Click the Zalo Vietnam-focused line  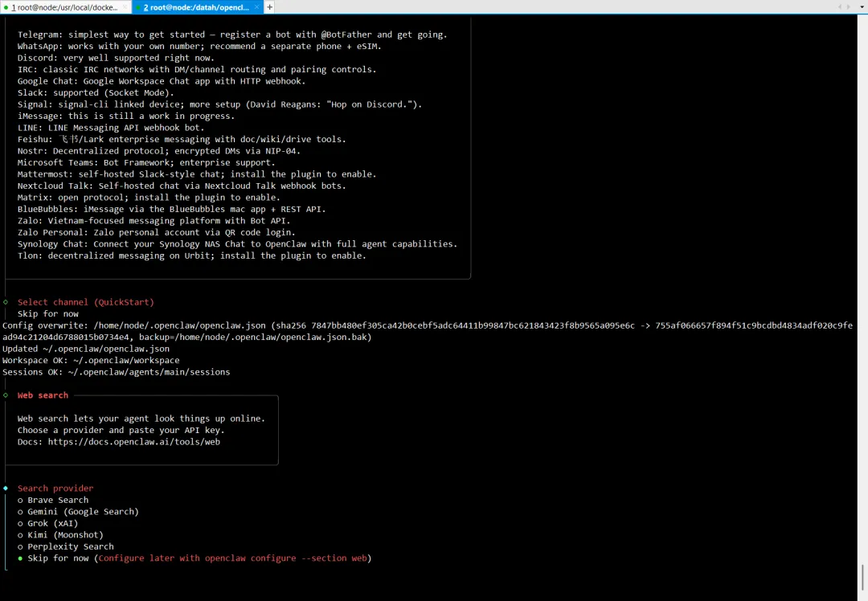pos(154,220)
